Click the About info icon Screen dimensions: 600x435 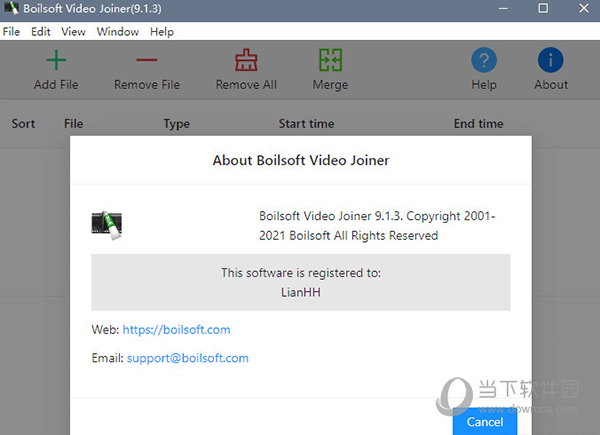pyautogui.click(x=551, y=60)
